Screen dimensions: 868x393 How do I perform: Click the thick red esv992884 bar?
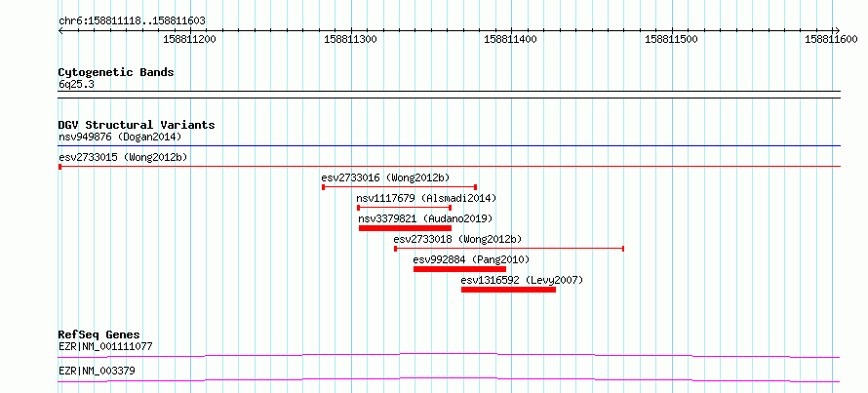pyautogui.click(x=459, y=269)
